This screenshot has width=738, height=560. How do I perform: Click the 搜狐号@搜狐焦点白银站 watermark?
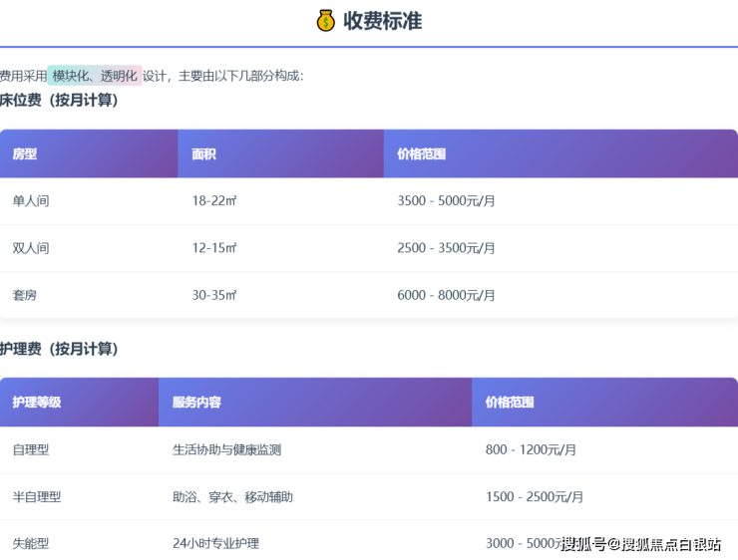(640, 544)
